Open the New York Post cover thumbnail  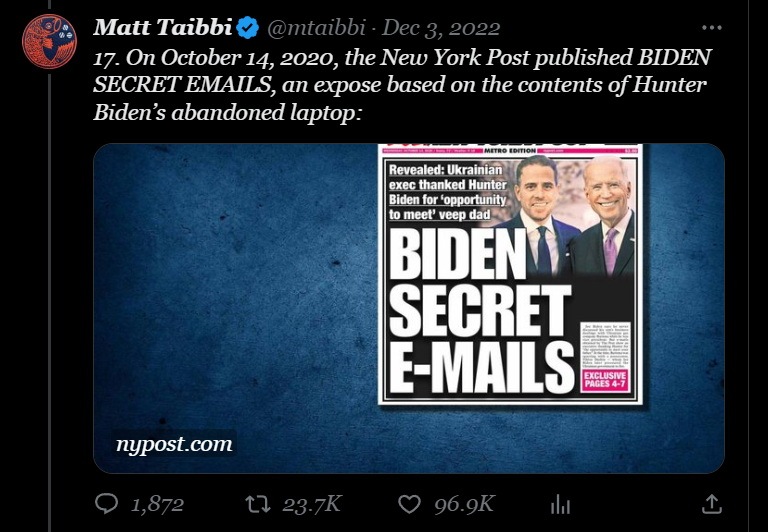pyautogui.click(x=510, y=274)
